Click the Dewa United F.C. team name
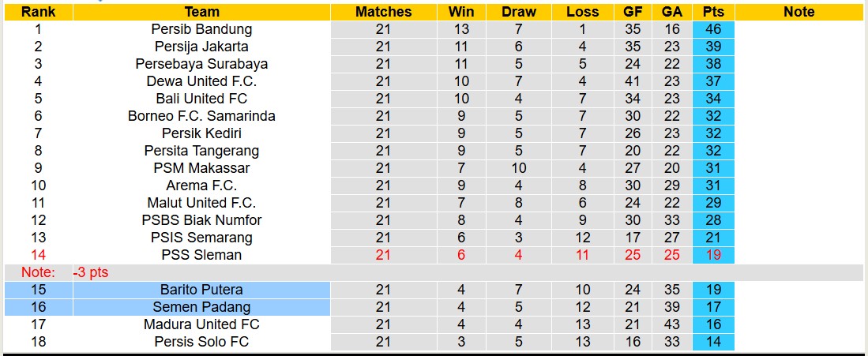The height and width of the screenshot is (356, 868). 201,81
